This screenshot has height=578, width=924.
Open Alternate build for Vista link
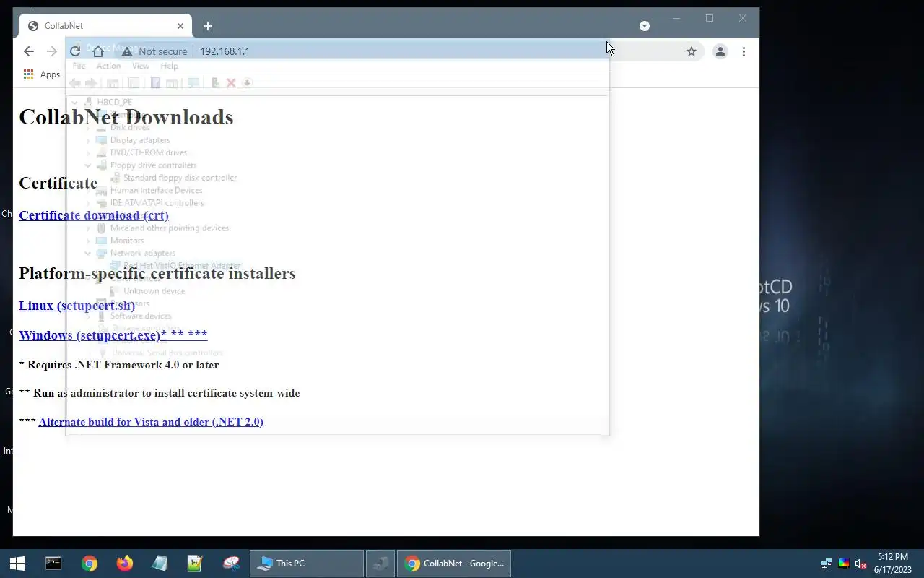click(151, 422)
